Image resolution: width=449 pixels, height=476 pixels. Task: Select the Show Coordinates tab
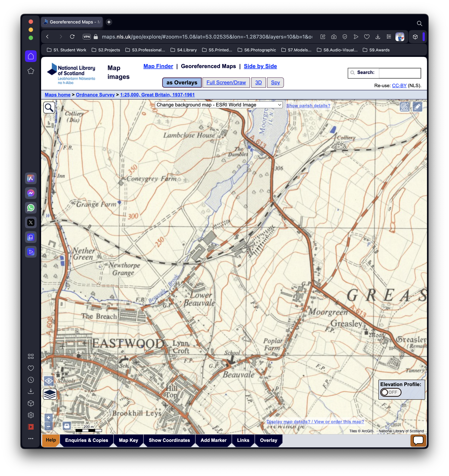click(169, 440)
